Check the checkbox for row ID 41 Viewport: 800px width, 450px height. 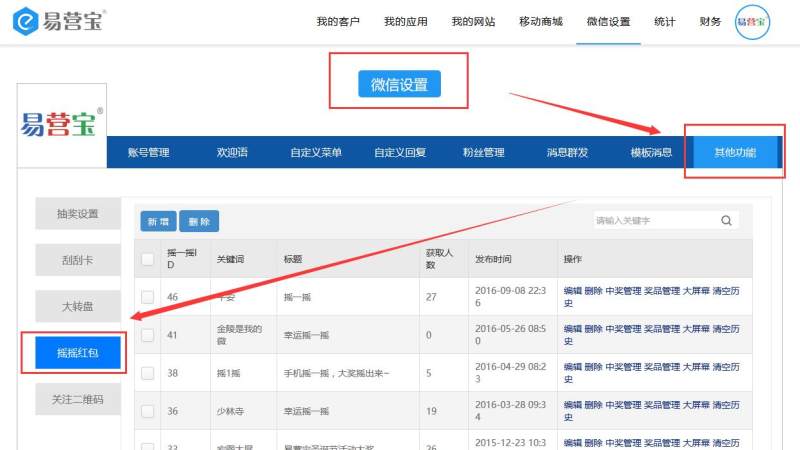click(x=147, y=335)
